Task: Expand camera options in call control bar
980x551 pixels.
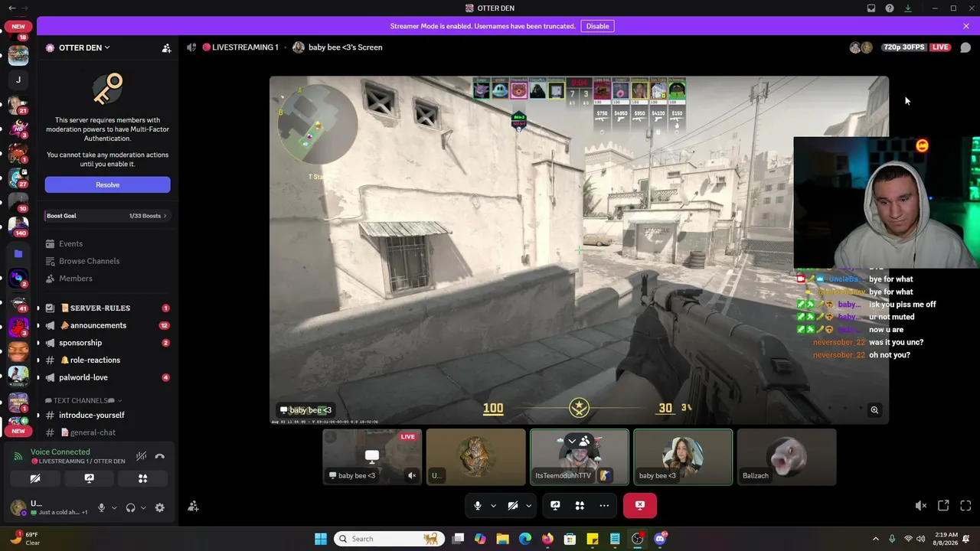Action: click(x=528, y=505)
